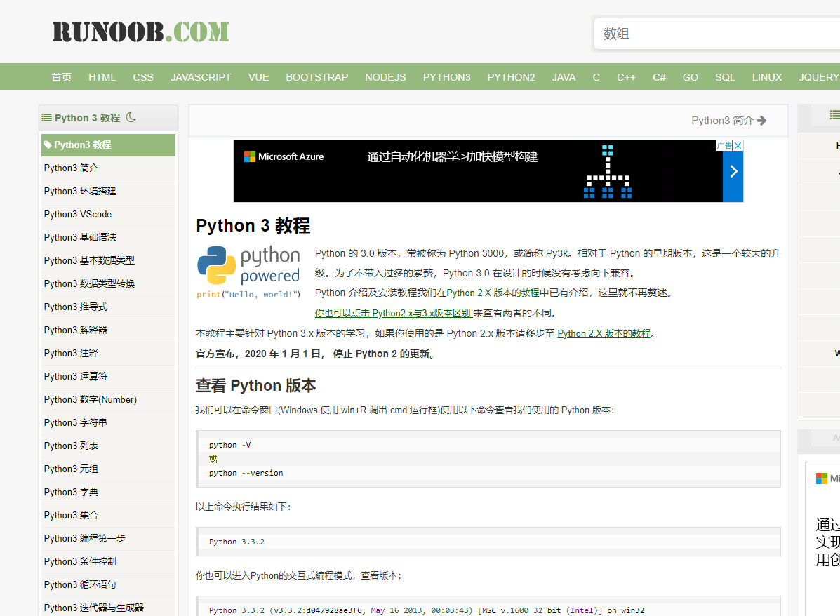Open Python2.x与3.x版本区别 link
The width and height of the screenshot is (840, 616).
pos(393,314)
